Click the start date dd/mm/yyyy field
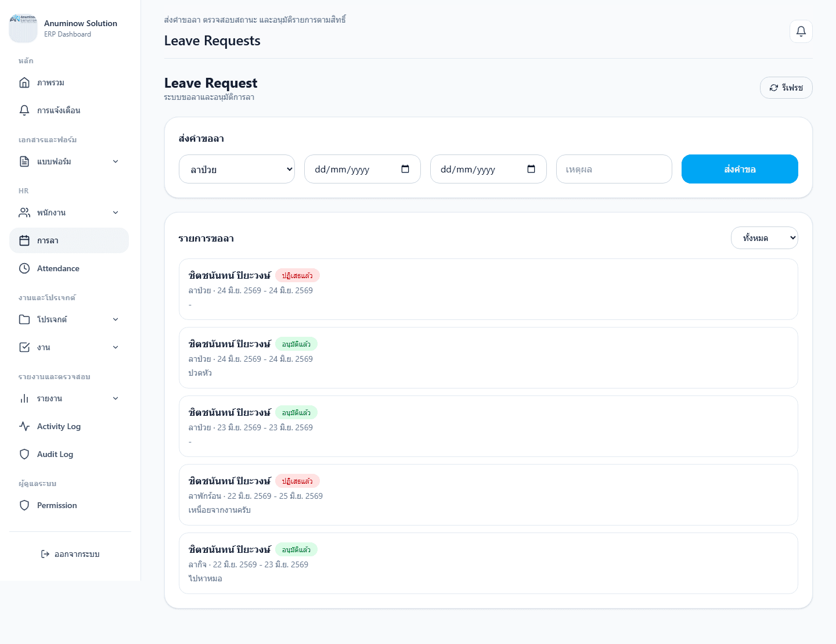The height and width of the screenshot is (644, 836). click(x=362, y=169)
